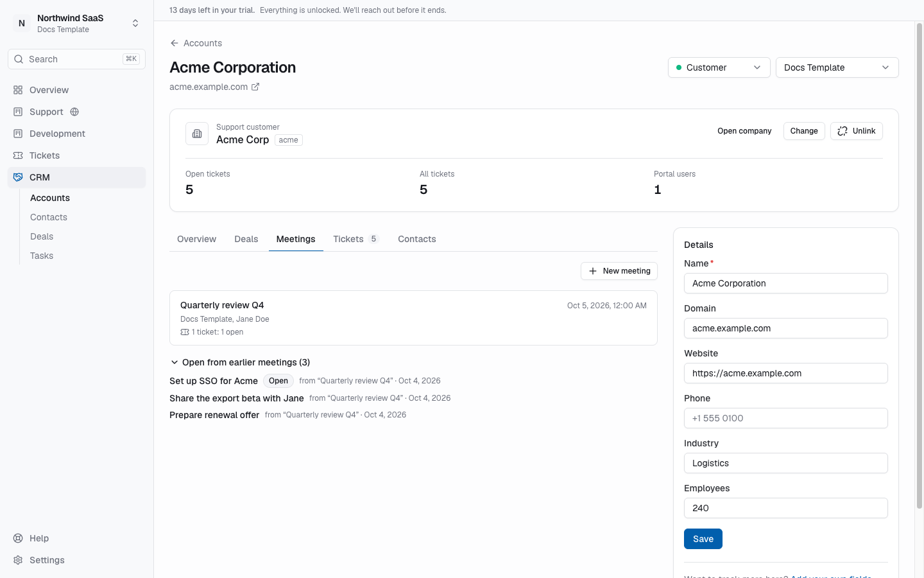
Task: Click the Unlink broken-chain icon
Action: [x=843, y=131]
